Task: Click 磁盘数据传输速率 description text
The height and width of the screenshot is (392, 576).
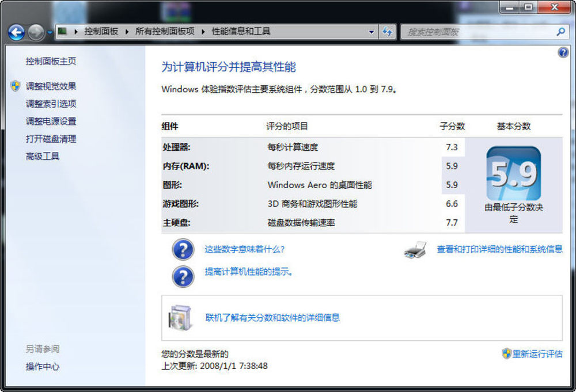Action: click(301, 223)
